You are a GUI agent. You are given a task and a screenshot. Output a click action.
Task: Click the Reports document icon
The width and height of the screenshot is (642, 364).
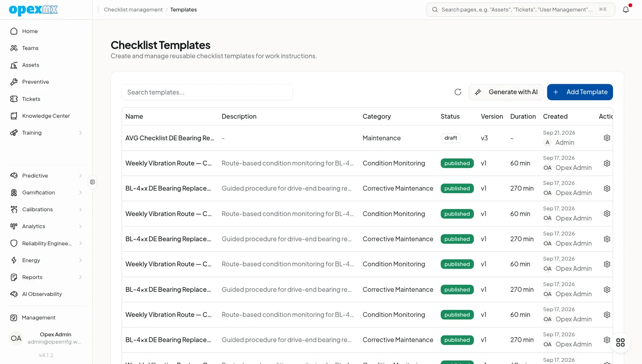click(14, 277)
